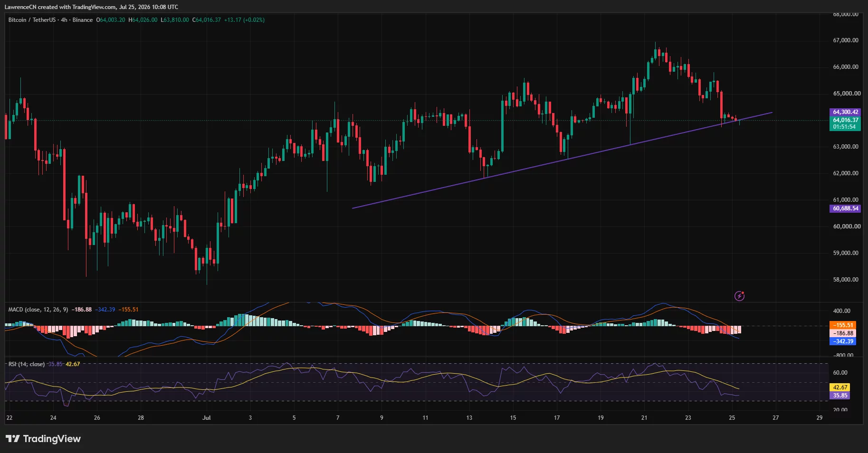The image size is (868, 453).
Task: Click the TradingView logo at bottom left
Action: (43, 439)
